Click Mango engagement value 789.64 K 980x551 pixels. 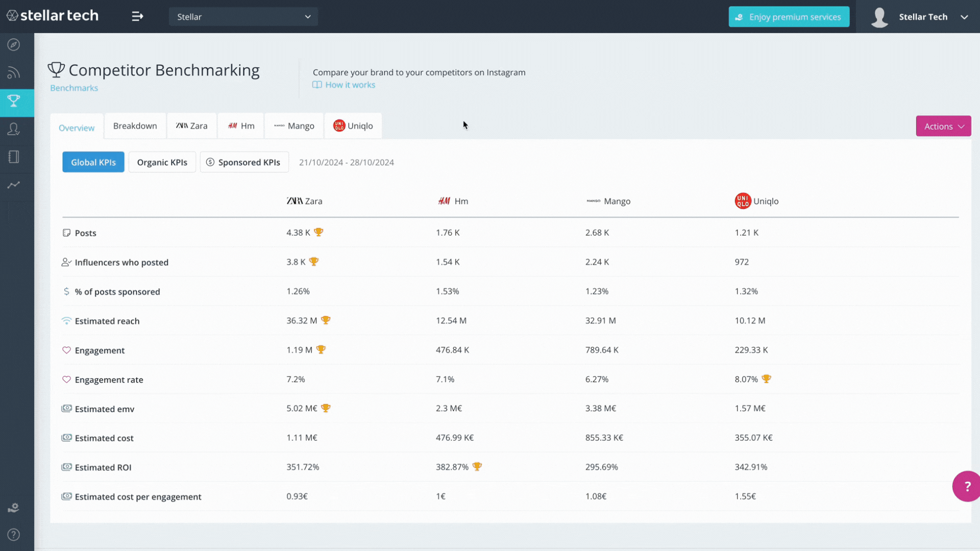602,350
